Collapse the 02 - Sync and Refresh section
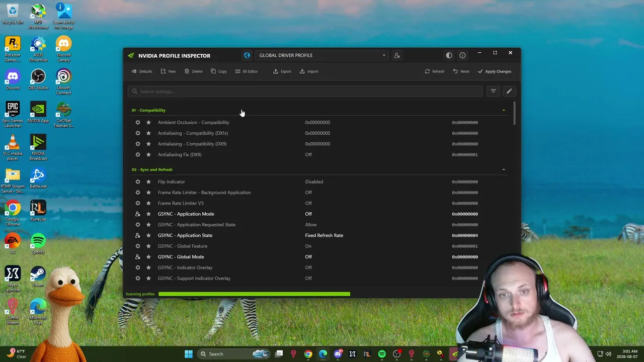This screenshot has width=644, height=362. (504, 169)
